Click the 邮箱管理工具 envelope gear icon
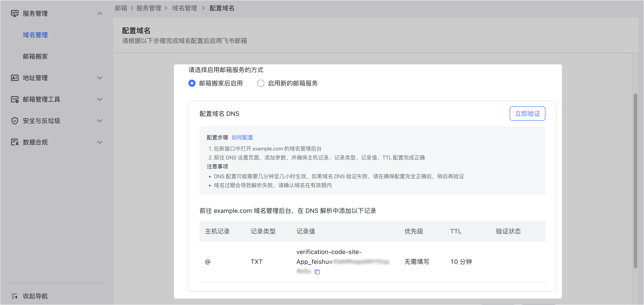Image resolution: width=644 pixels, height=305 pixels. 15,99
